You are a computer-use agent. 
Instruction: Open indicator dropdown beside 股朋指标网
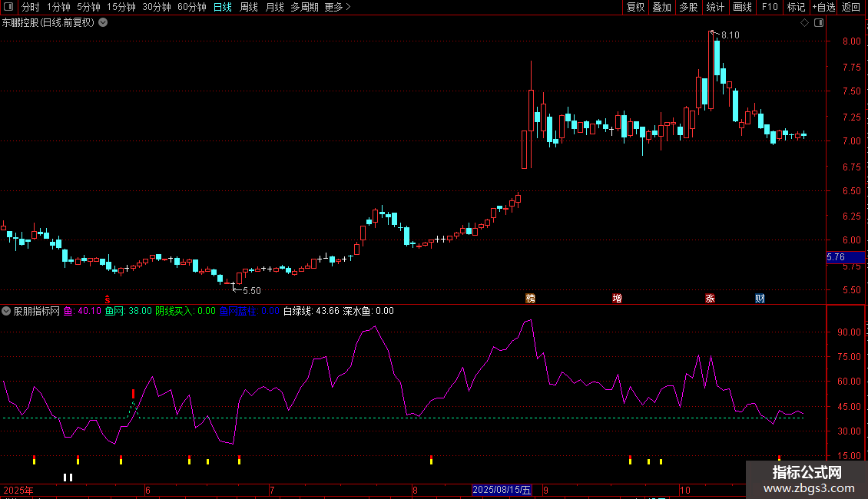6,311
